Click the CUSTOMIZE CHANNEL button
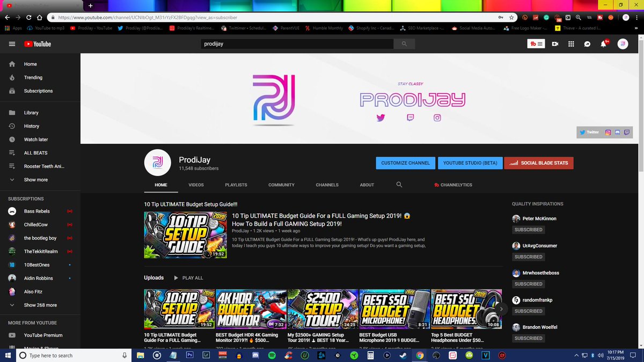Viewport: 644px width, 362px height. 405,162
